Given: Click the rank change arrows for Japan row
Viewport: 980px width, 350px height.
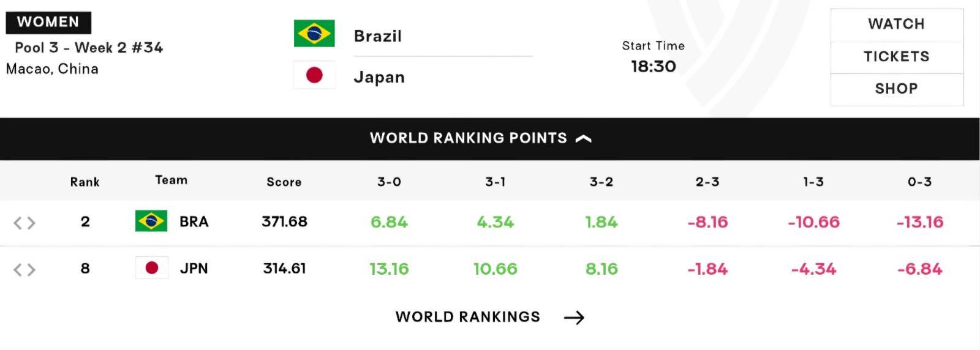Looking at the screenshot, I should point(24,269).
